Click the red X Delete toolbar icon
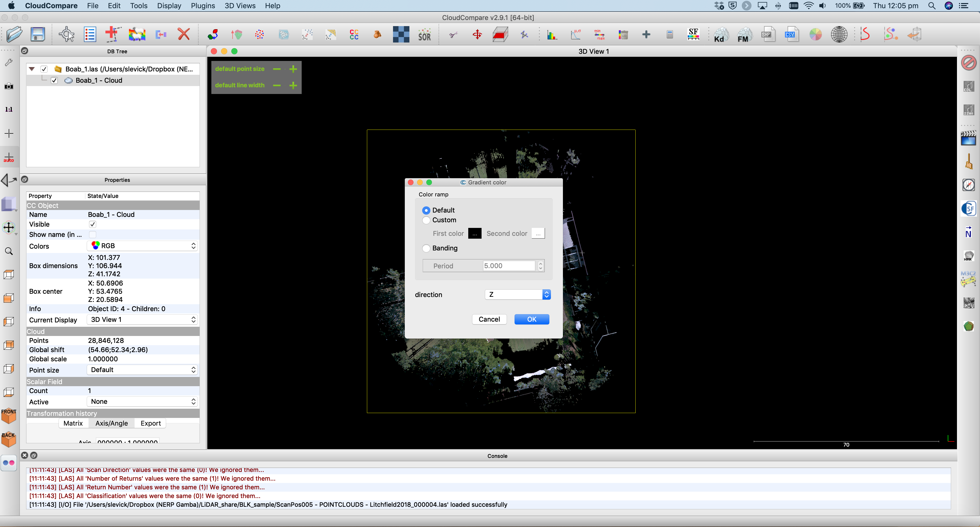 [184, 35]
